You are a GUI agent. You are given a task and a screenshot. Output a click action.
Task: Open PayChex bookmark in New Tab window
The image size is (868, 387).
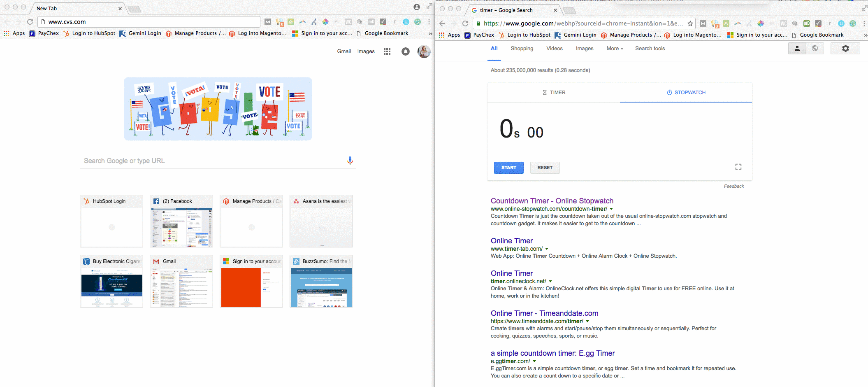(x=44, y=33)
